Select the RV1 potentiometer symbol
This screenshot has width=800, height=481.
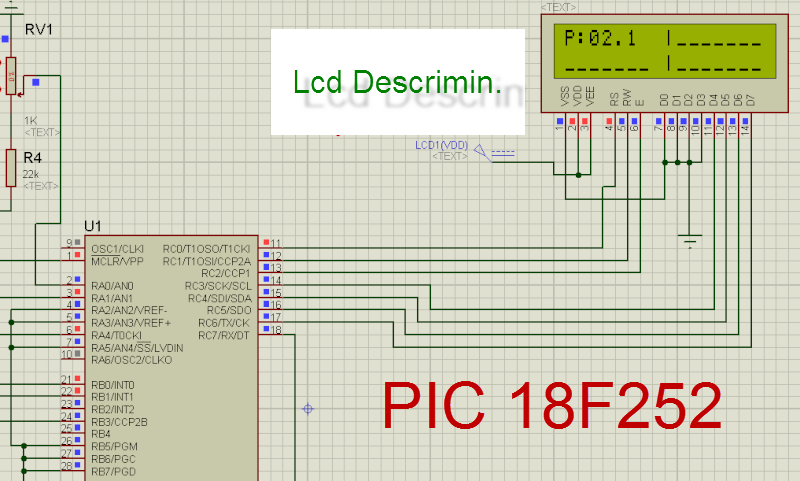pyautogui.click(x=11, y=76)
